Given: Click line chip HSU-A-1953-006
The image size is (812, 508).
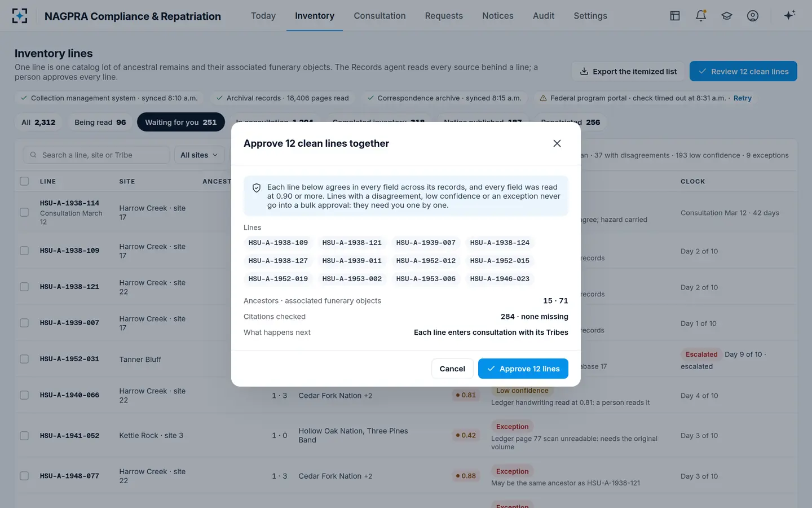Looking at the screenshot, I should [426, 279].
